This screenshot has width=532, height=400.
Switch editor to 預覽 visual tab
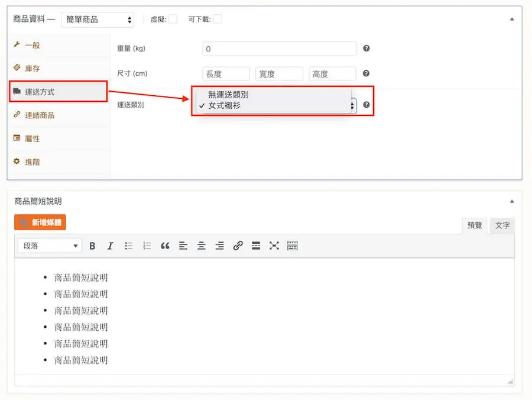(475, 225)
